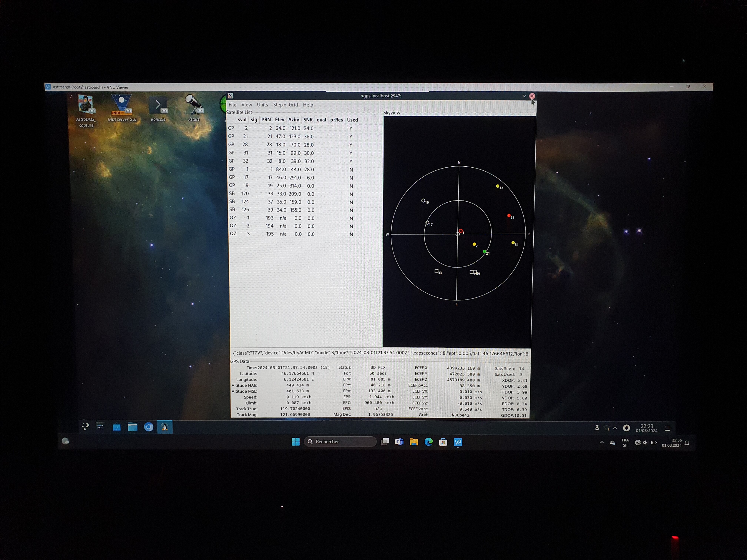Screen dimensions: 747x560
Task: Expand the xgps title bar chevron menu
Action: [524, 96]
